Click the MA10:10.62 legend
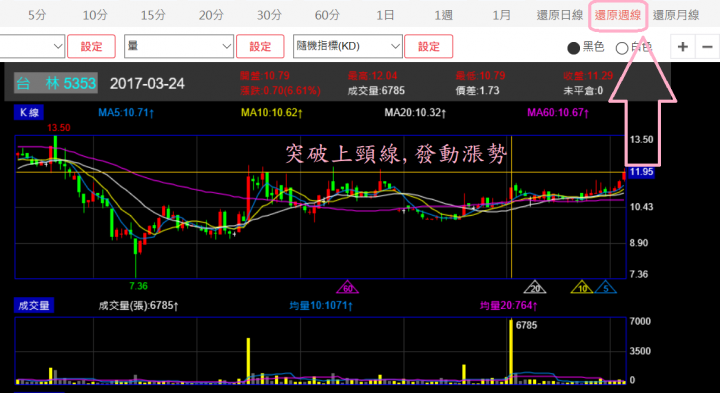 (272, 112)
